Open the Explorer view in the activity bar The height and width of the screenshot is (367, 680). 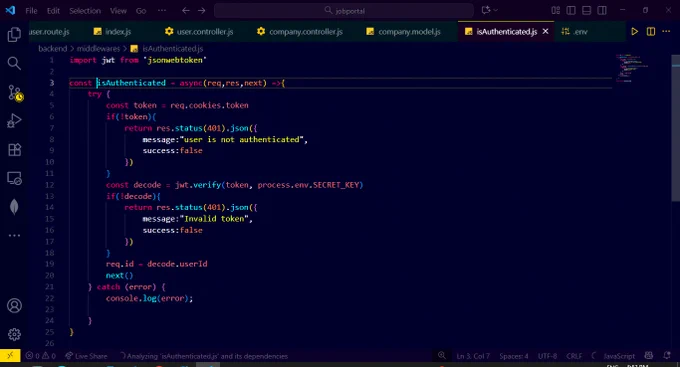14,35
